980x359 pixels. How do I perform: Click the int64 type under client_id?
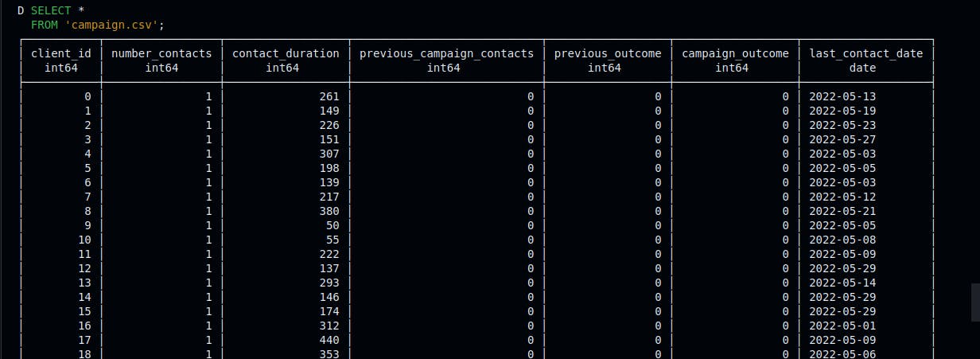click(x=60, y=68)
